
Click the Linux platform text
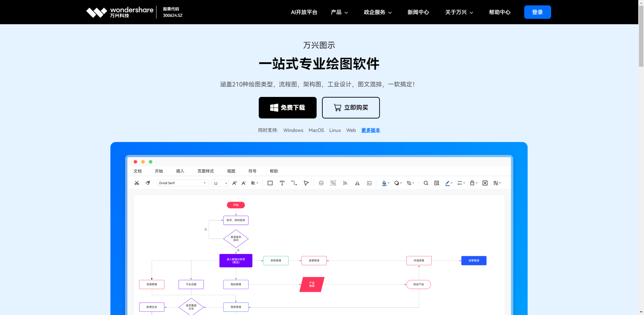click(335, 130)
